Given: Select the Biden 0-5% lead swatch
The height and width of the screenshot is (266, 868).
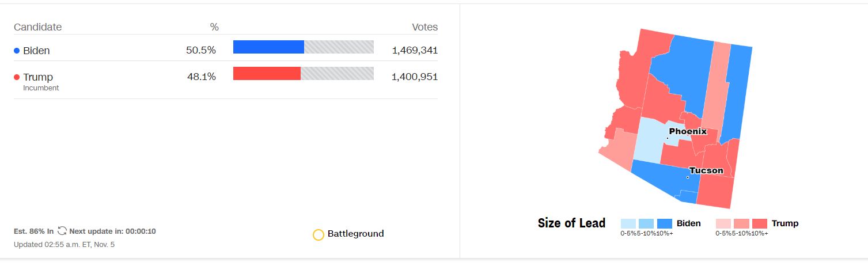Looking at the screenshot, I should click(628, 223).
